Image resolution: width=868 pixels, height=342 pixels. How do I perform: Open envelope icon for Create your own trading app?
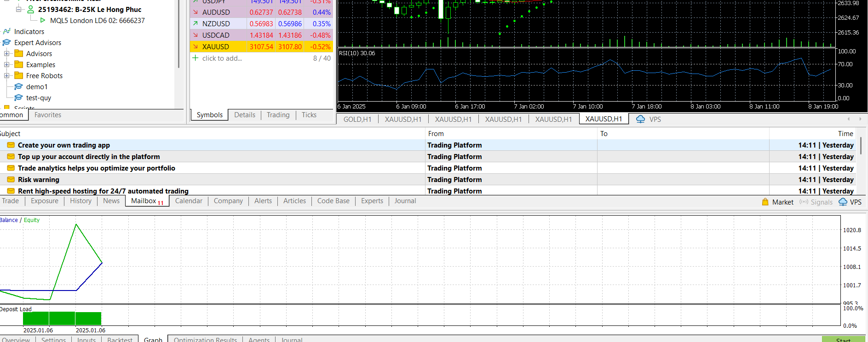click(x=11, y=145)
